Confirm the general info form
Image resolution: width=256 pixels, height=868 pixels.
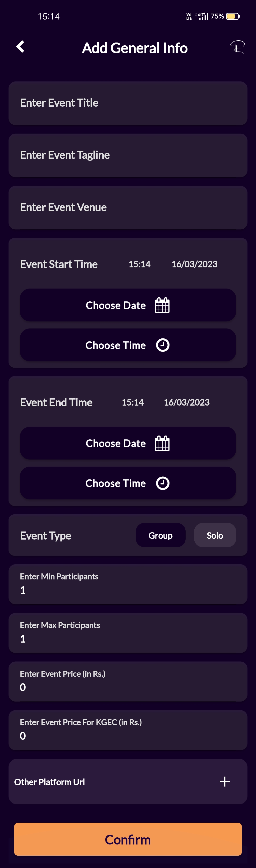tap(128, 839)
